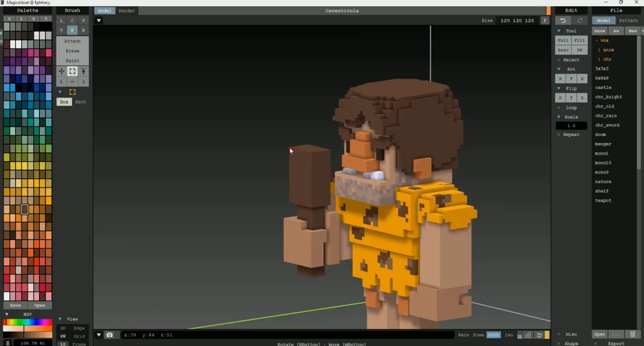Click the grid cube icon in bottom bar
Screen dimensions: 644x346
[528, 335]
